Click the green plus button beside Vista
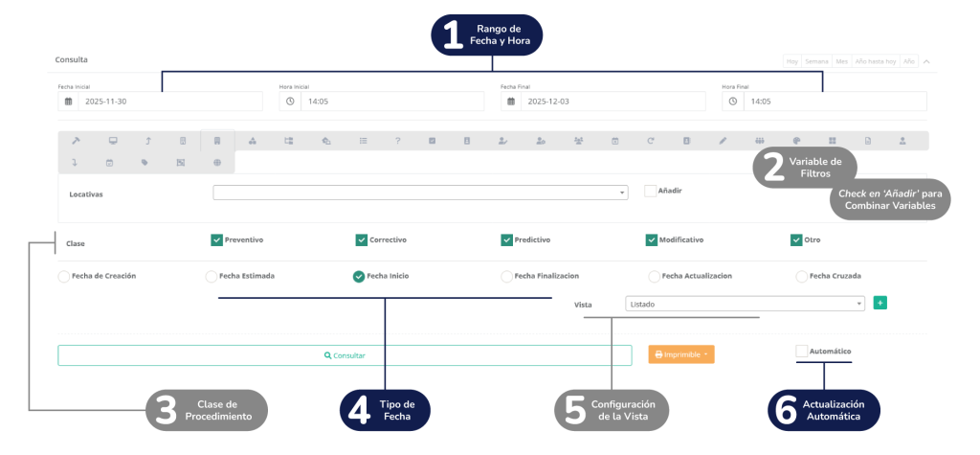 pyautogui.click(x=880, y=304)
